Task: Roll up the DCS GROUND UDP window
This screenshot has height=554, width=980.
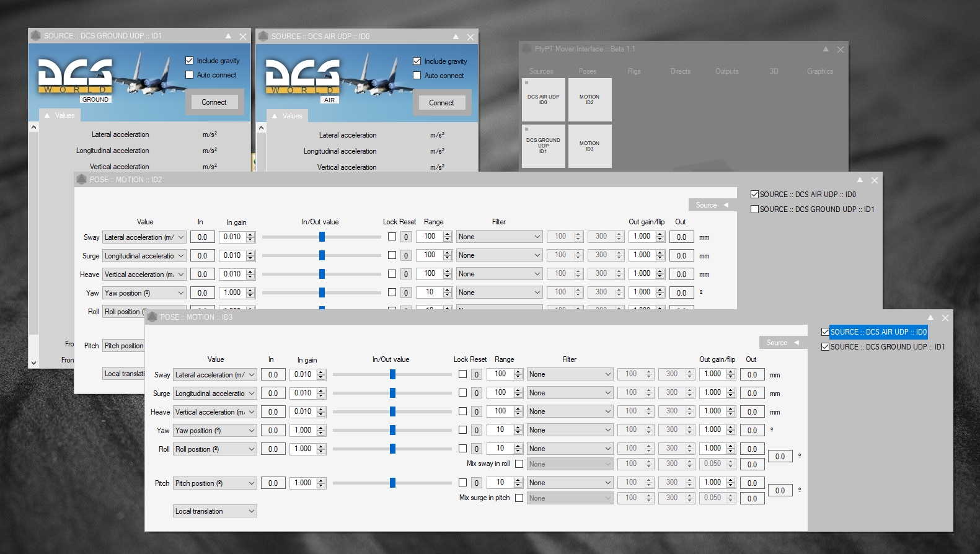Action: [228, 36]
